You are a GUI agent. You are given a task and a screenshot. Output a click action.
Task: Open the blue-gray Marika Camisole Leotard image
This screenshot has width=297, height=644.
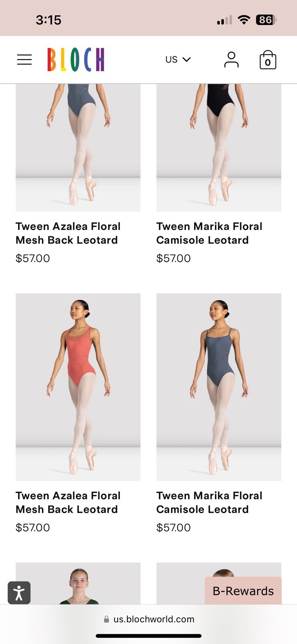219,386
